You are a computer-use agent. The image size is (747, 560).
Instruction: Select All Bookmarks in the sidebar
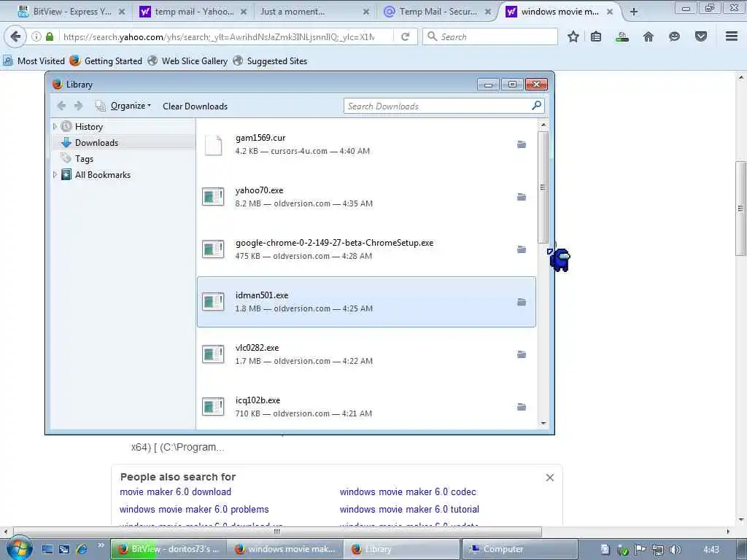pos(102,175)
